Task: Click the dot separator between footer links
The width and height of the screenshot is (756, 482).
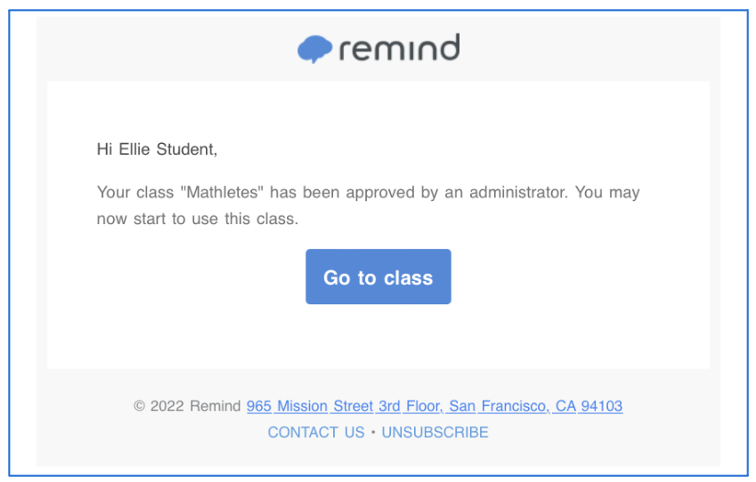Action: pos(373,432)
